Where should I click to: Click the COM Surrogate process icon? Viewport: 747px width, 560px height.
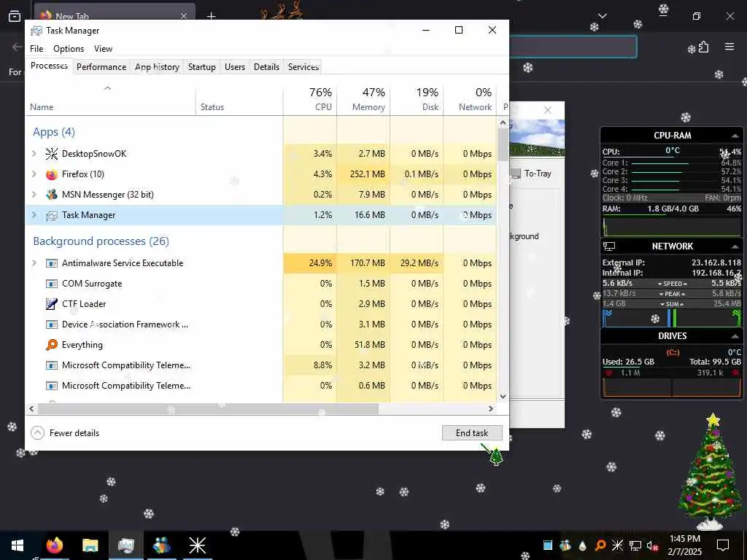click(52, 284)
